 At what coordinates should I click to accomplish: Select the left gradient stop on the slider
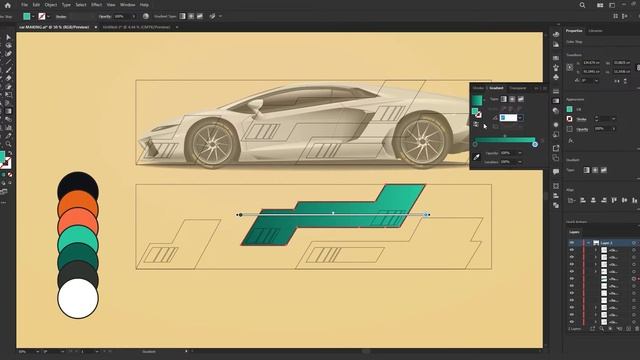475,144
